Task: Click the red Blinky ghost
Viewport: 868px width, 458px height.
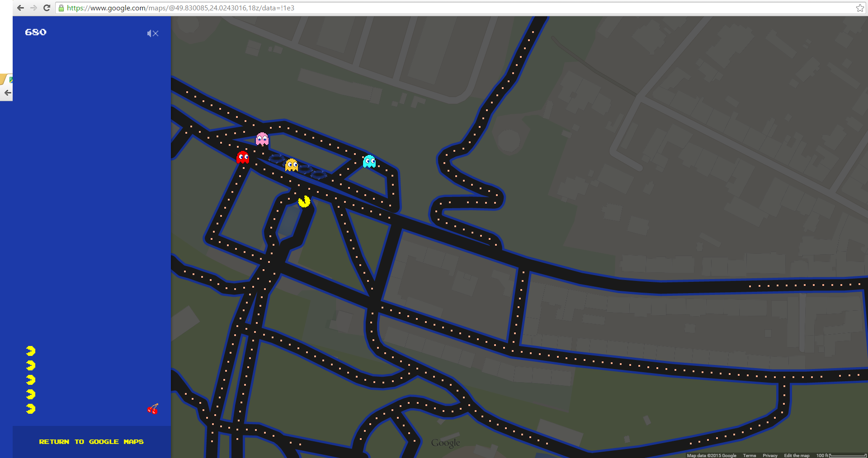Action: click(x=243, y=157)
